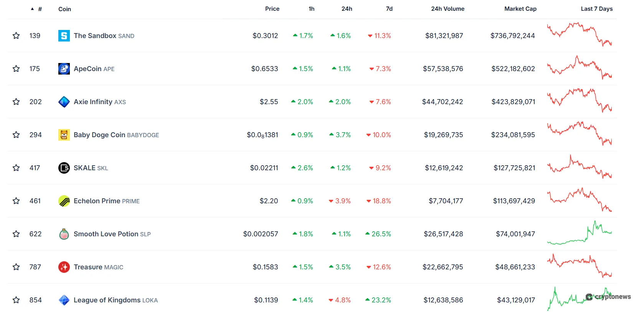Toggle the favorite star for Axie Infinity

pyautogui.click(x=16, y=102)
